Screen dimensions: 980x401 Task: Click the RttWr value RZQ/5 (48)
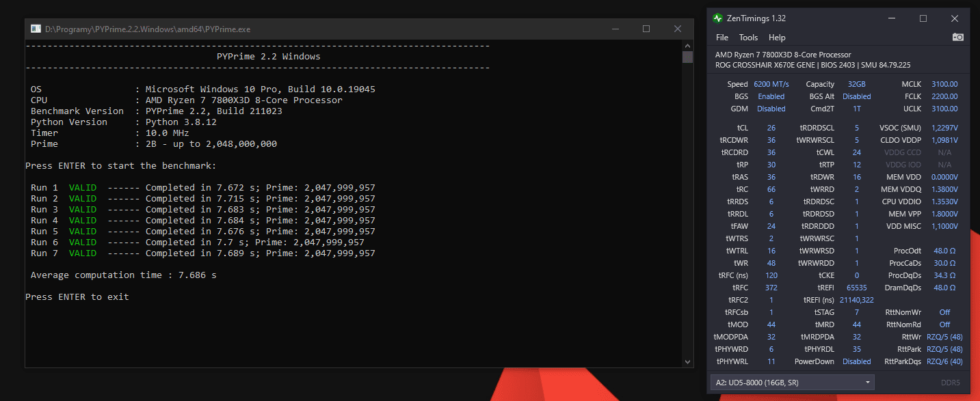(x=944, y=337)
